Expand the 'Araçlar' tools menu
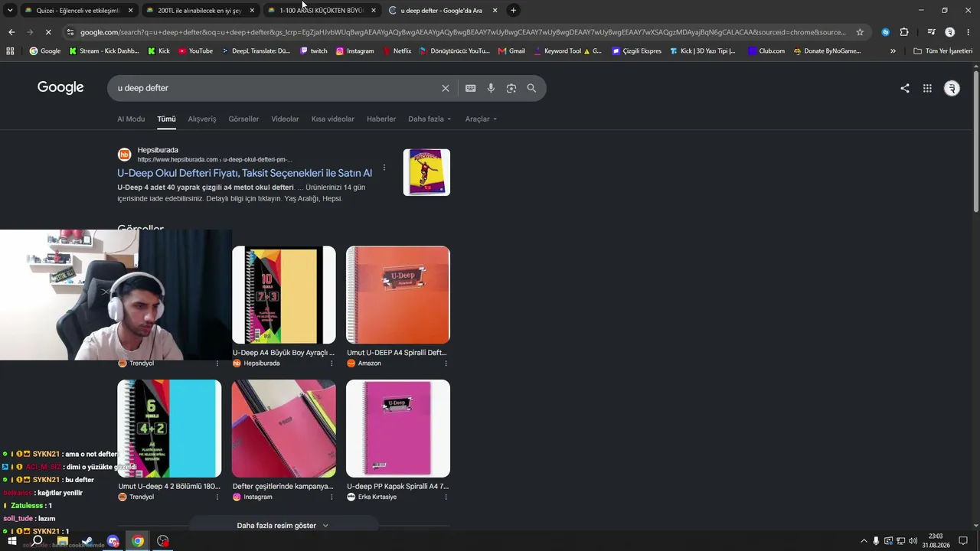The image size is (980, 551). tap(481, 119)
